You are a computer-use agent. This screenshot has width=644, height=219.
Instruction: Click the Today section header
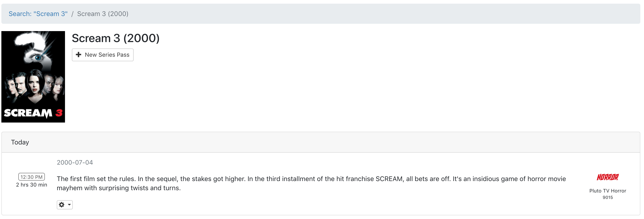pyautogui.click(x=20, y=142)
